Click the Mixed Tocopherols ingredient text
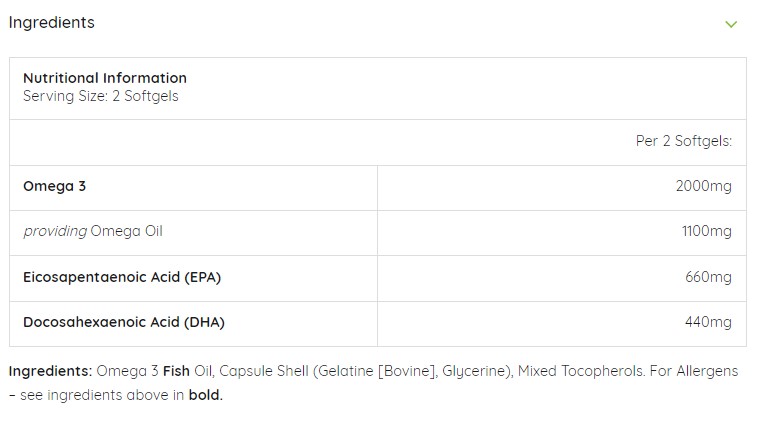This screenshot has height=429, width=758. click(582, 371)
